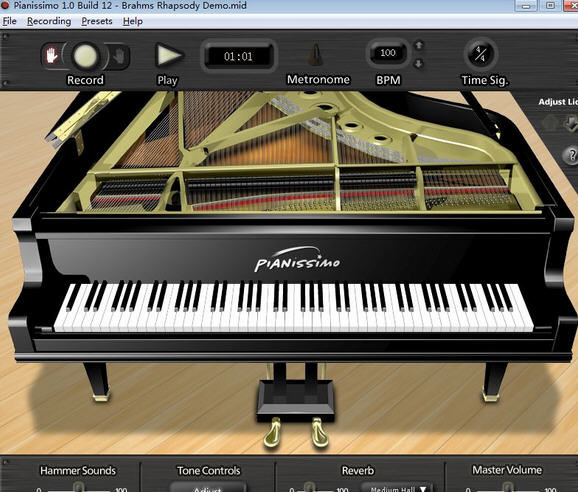Click the 4/4 Time Signature dial
578x492 pixels.
pos(480,54)
